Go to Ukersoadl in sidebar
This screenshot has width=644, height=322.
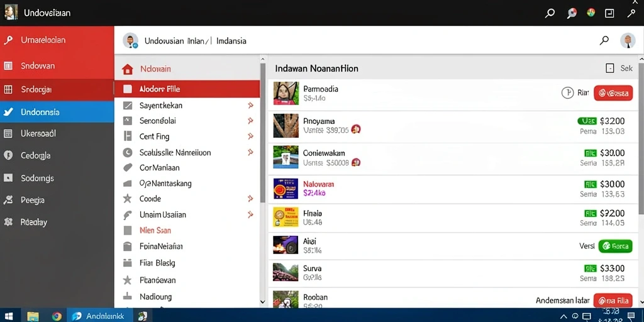coord(57,133)
